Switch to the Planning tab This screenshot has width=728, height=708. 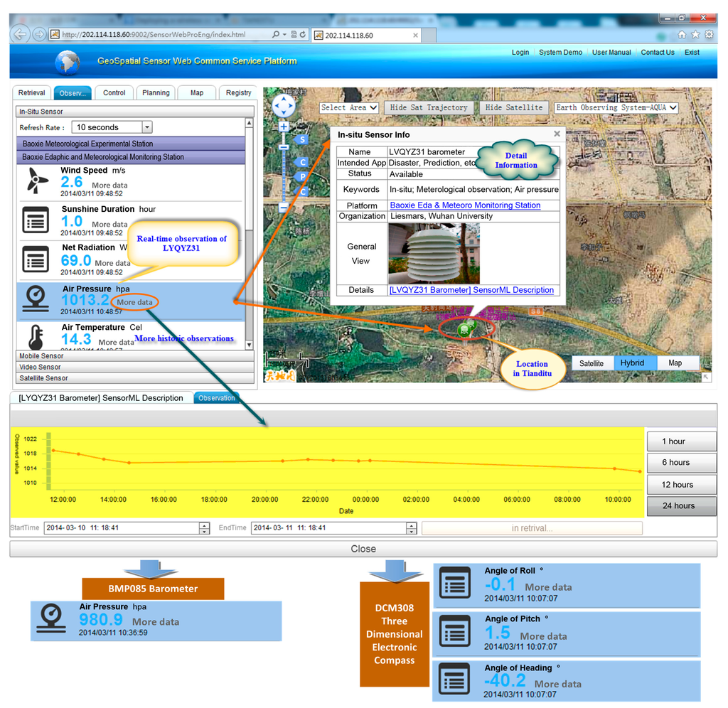[x=156, y=93]
